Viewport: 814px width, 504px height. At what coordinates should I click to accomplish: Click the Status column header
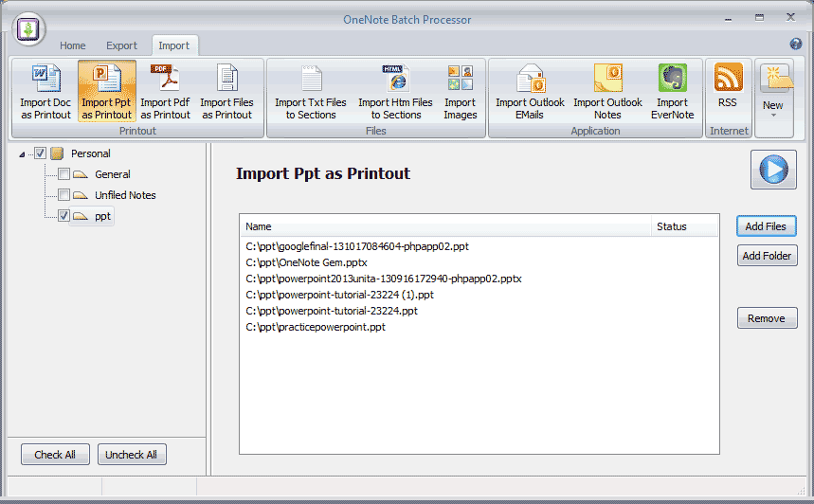[685, 226]
